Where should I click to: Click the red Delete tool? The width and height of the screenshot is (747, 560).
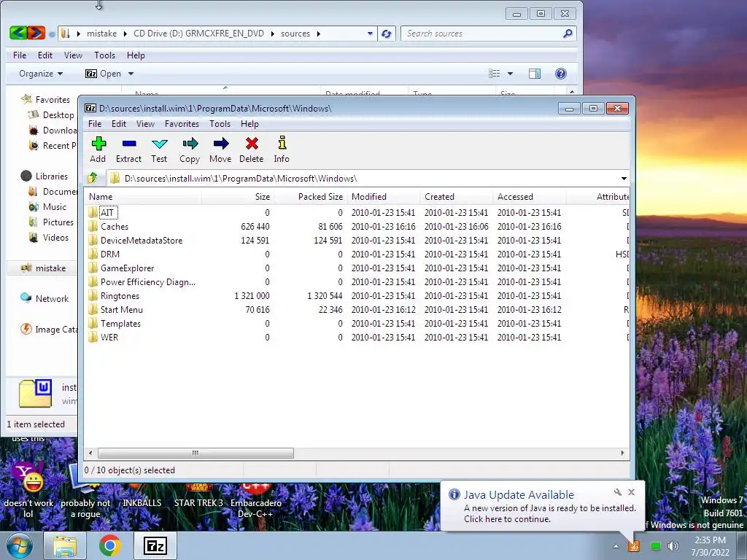pyautogui.click(x=252, y=149)
